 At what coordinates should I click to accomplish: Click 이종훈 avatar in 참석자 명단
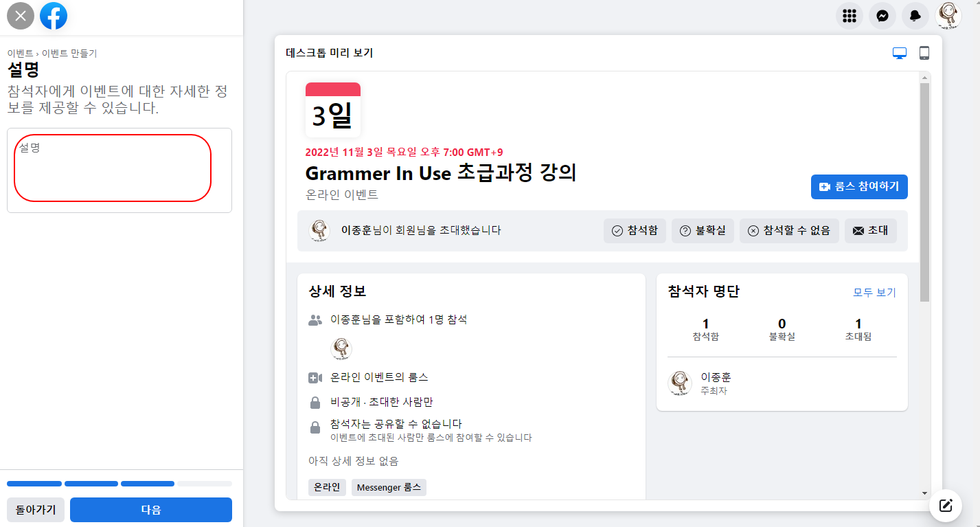tap(680, 383)
